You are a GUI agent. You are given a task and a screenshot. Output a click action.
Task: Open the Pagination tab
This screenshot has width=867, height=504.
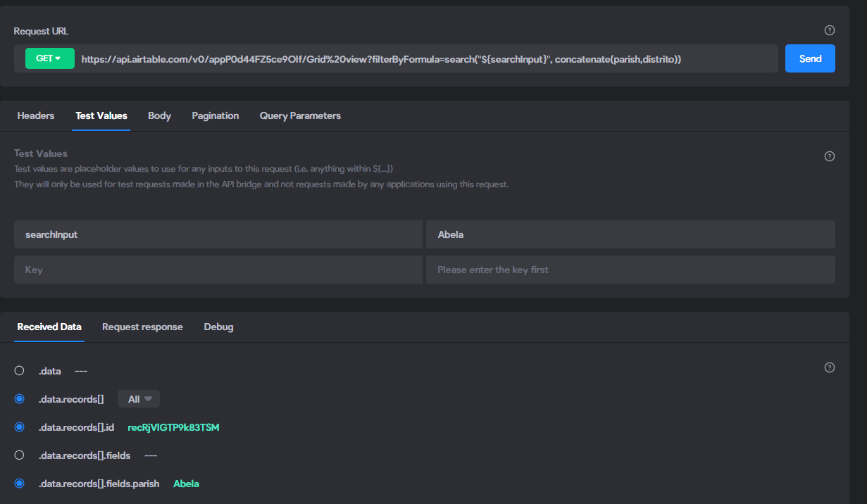pyautogui.click(x=216, y=115)
